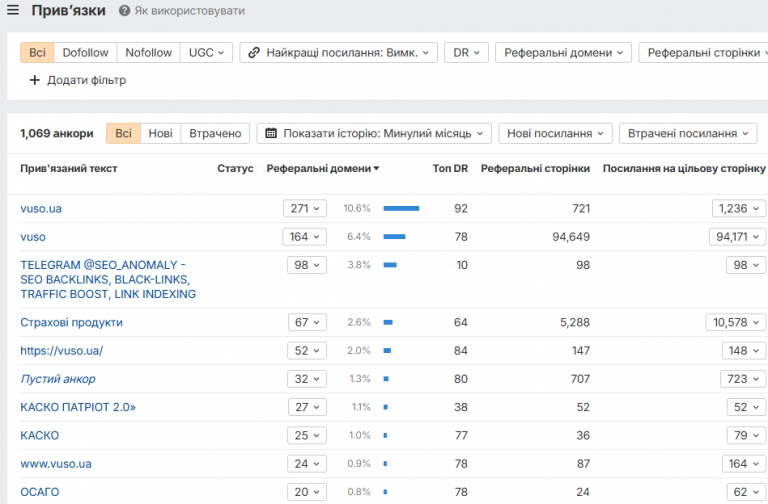Open anchor link 'Страхові продукти'

coord(72,322)
